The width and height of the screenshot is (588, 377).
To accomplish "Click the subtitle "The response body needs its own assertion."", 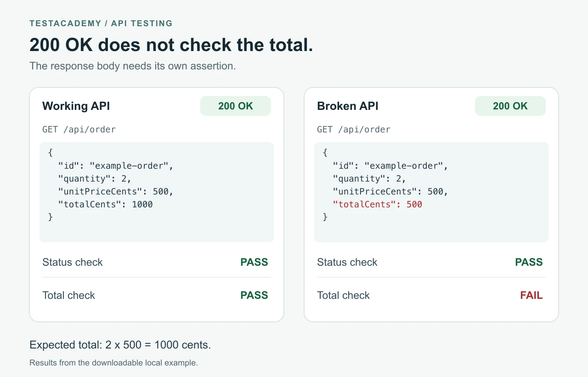I will coord(133,66).
